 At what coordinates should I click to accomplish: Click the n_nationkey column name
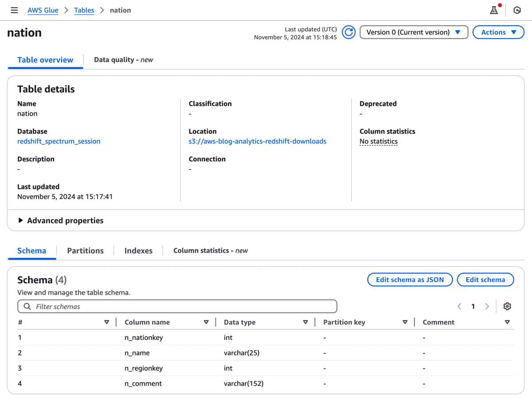(144, 338)
